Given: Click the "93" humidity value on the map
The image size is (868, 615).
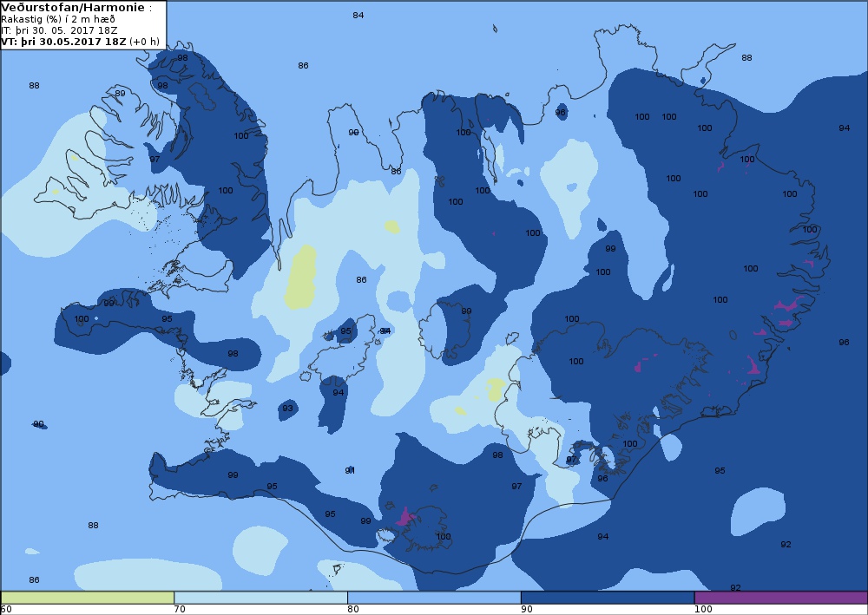Looking at the screenshot, I should (x=288, y=409).
